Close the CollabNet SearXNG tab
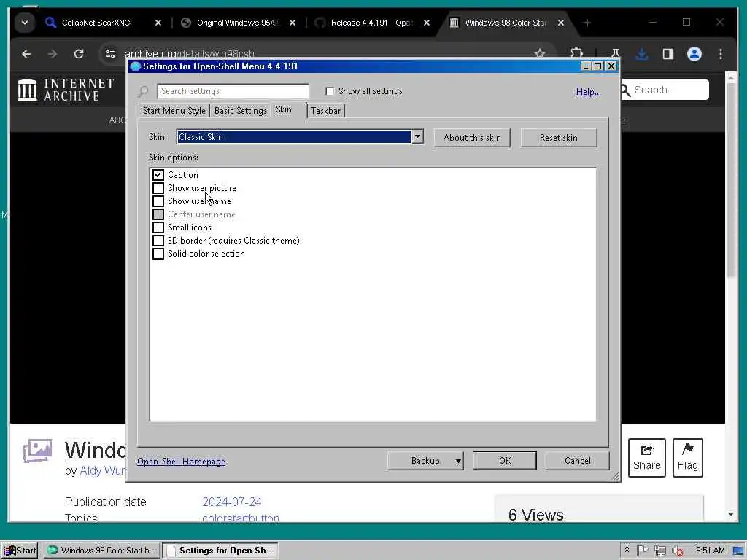747x560 pixels. pos(158,23)
